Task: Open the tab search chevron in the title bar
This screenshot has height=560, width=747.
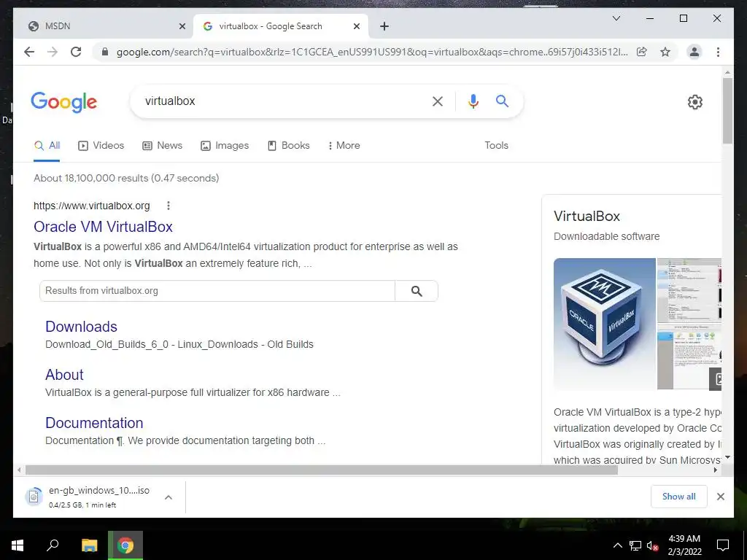Action: (x=616, y=18)
